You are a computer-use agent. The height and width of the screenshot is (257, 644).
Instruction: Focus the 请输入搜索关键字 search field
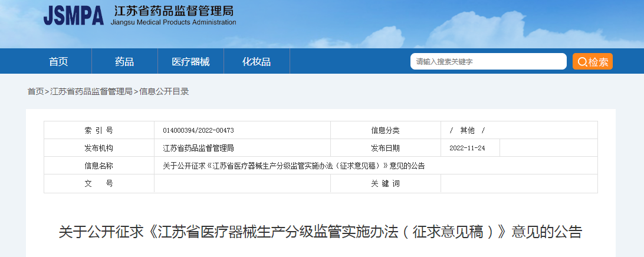pyautogui.click(x=488, y=61)
